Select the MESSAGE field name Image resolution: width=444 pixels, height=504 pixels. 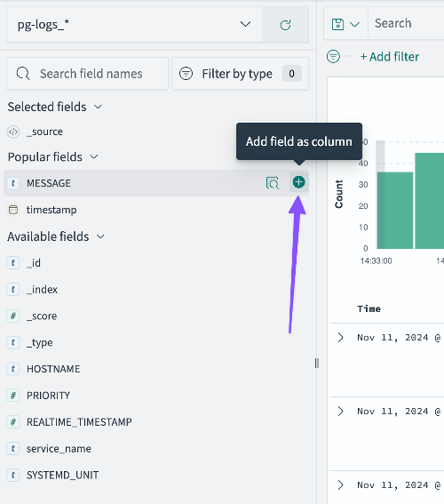[49, 183]
